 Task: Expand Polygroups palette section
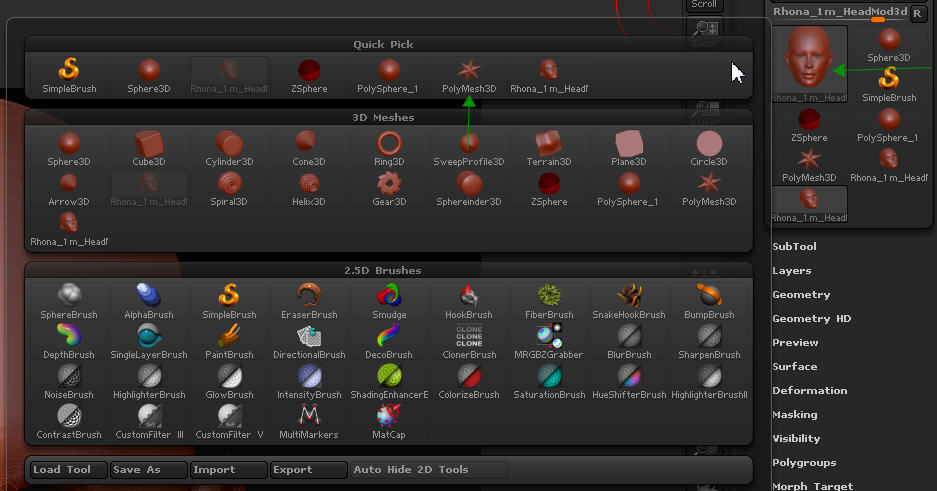click(804, 462)
